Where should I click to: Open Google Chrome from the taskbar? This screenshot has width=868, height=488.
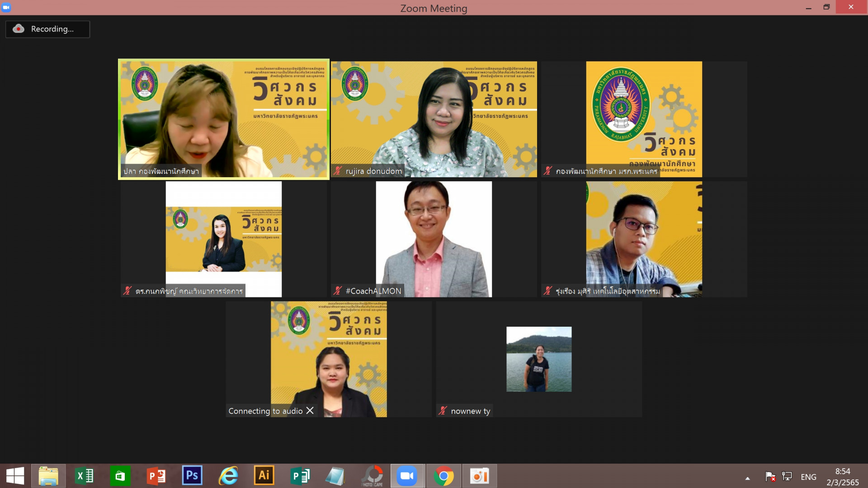coord(443,476)
